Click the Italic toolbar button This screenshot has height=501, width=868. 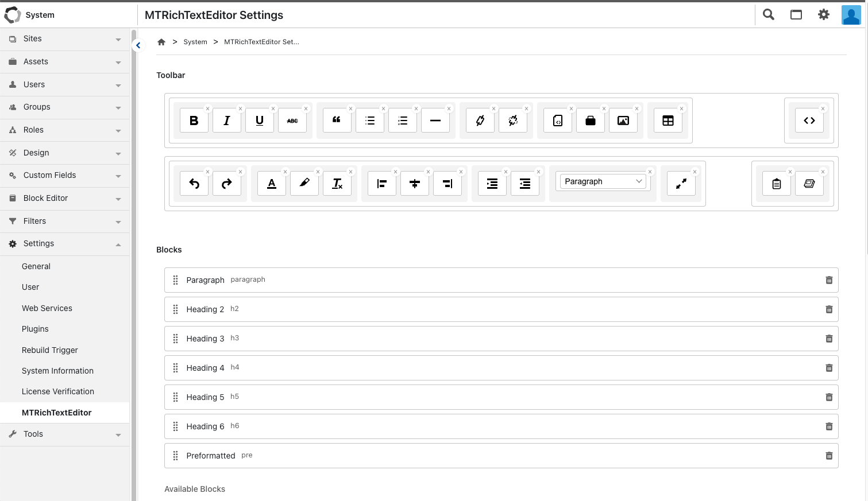point(227,121)
